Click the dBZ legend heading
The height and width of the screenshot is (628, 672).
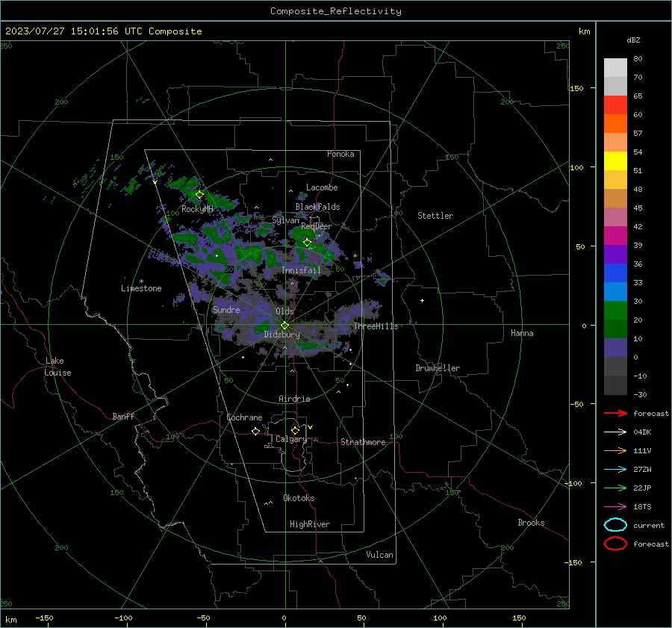point(633,40)
